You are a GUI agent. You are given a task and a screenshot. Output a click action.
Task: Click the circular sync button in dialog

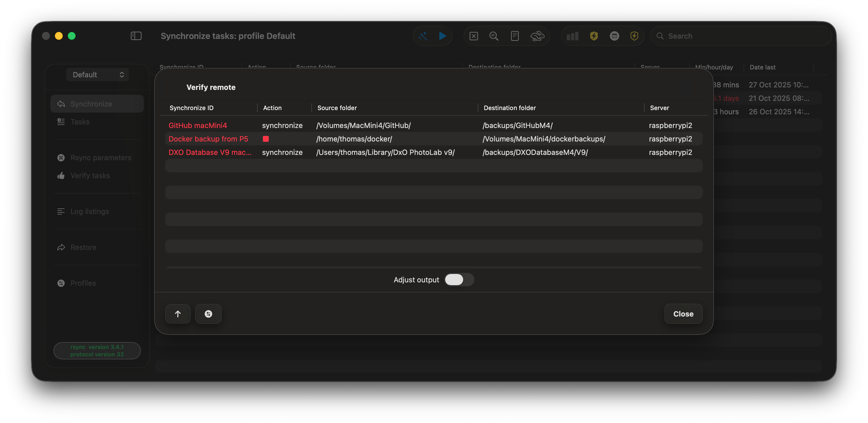click(208, 314)
